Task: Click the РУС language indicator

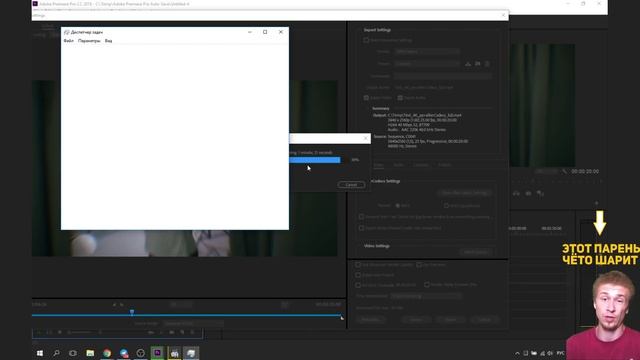Action: [561, 353]
